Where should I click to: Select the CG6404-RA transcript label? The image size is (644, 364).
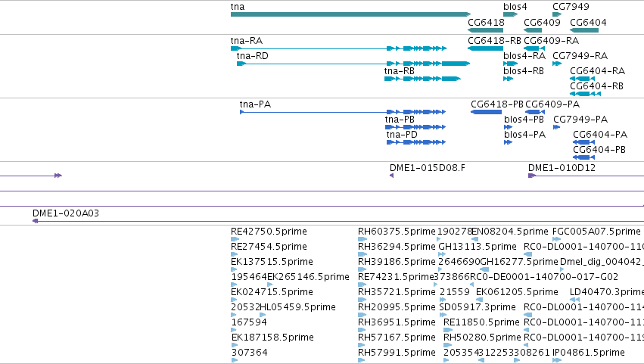coord(598,71)
